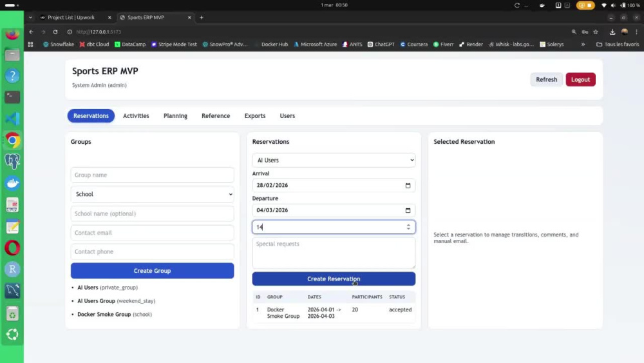Switch to the Activities tab
This screenshot has width=644, height=363.
(136, 116)
